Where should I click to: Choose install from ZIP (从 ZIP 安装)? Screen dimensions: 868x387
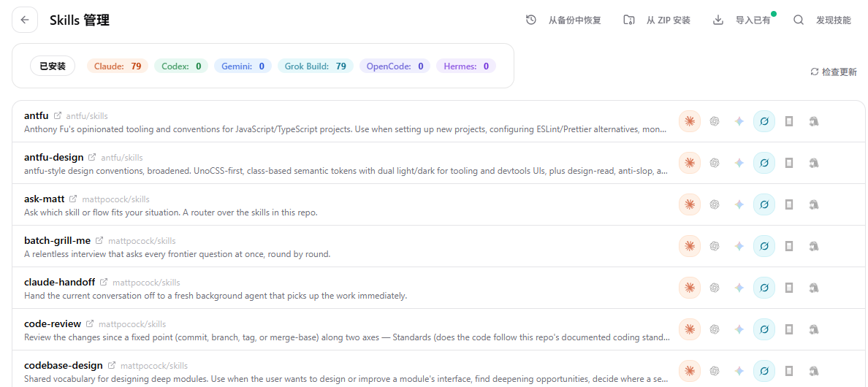[x=657, y=20]
